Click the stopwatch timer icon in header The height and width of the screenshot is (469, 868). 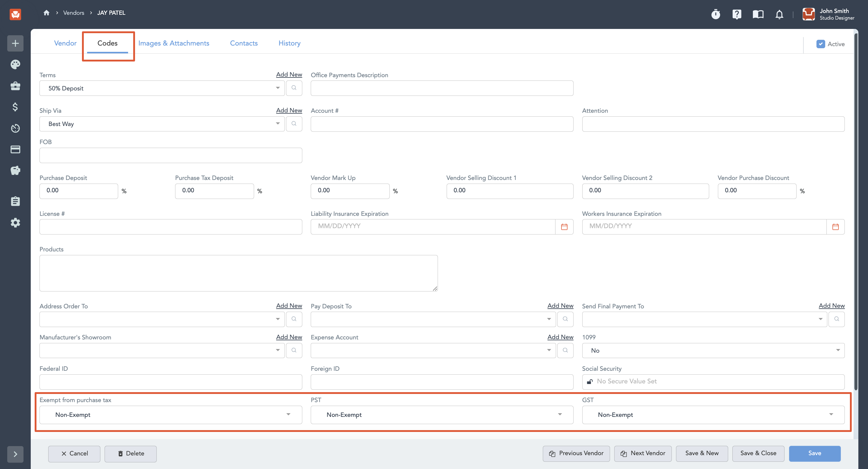(716, 14)
